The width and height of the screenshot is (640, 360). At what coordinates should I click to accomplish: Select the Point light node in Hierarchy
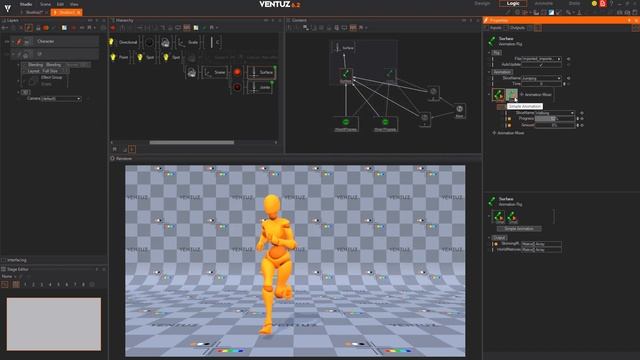tap(120, 57)
